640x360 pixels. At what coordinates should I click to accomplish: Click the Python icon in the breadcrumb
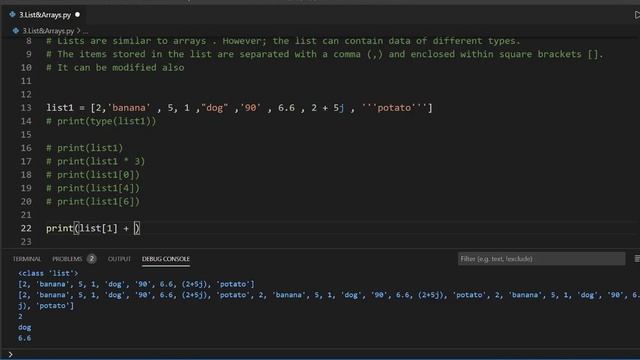pos(16,31)
